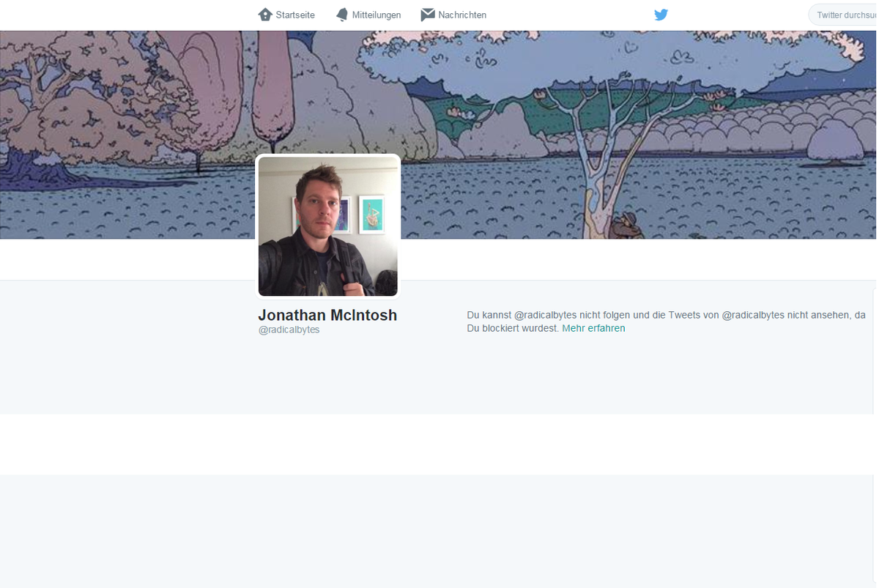Focus the Twitter durchsuchen search field
Image resolution: width=879 pixels, height=588 pixels.
pos(843,15)
